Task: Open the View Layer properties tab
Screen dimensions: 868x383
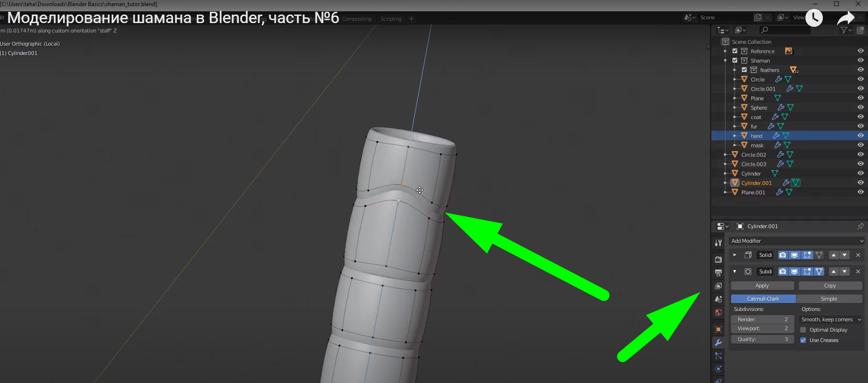Action: click(x=718, y=286)
